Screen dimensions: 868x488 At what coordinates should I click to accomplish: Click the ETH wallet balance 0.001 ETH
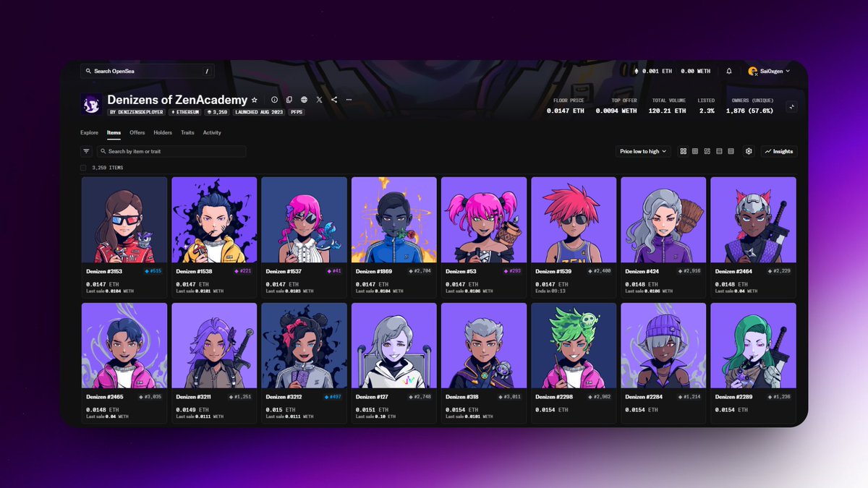click(653, 72)
